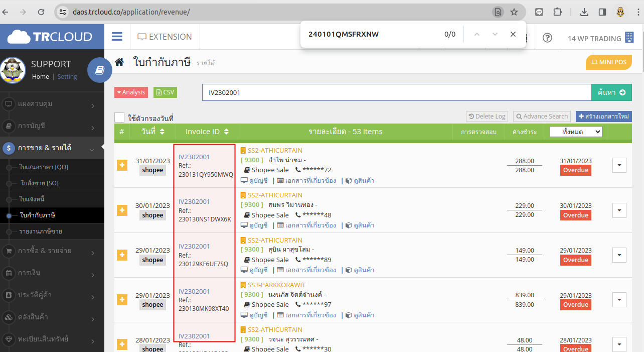Go to previous find result arrow
644x352 pixels.
[476, 34]
